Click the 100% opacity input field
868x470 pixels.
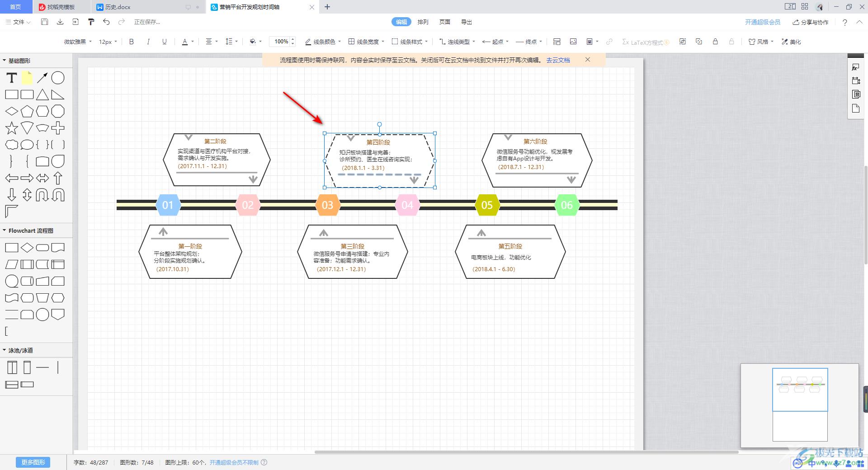pyautogui.click(x=281, y=42)
